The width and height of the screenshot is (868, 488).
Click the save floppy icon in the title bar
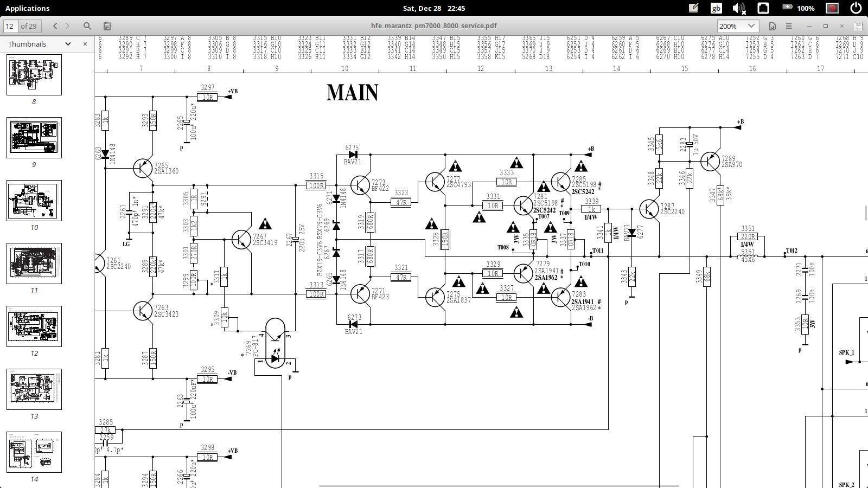point(858,25)
